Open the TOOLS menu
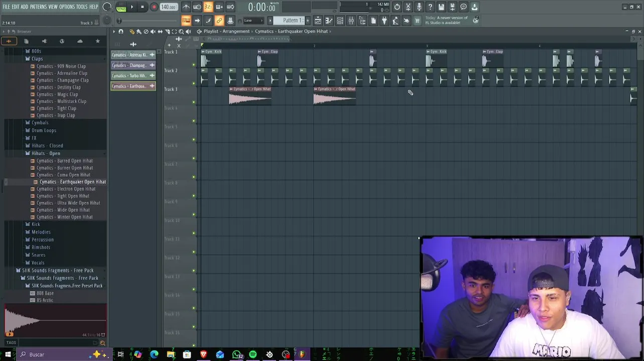The width and height of the screenshot is (644, 361). click(x=82, y=7)
